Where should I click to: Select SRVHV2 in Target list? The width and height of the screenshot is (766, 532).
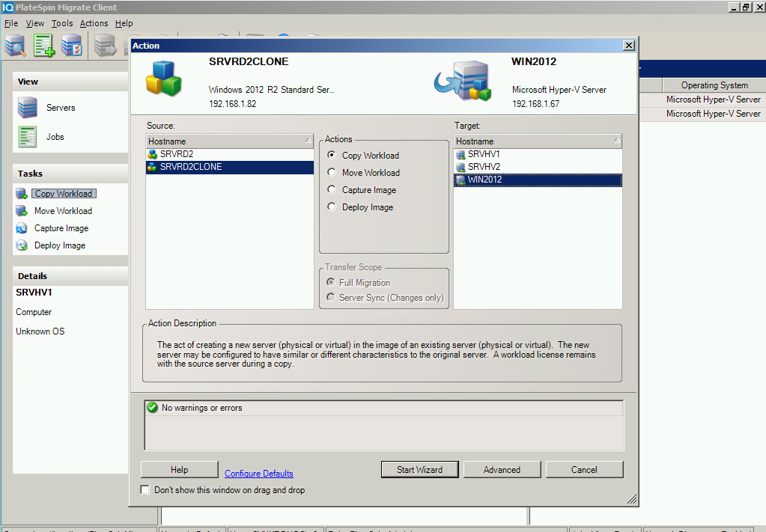pos(538,168)
